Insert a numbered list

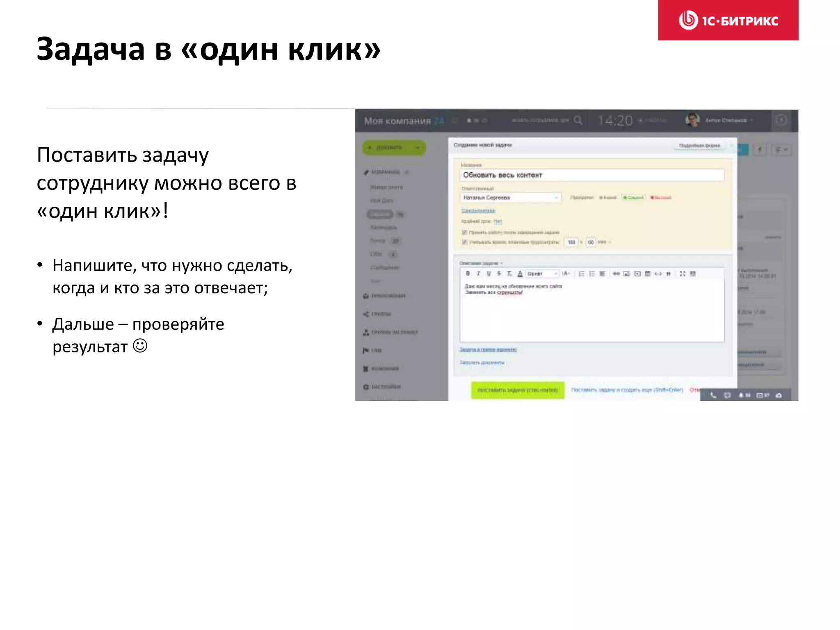pos(582,274)
